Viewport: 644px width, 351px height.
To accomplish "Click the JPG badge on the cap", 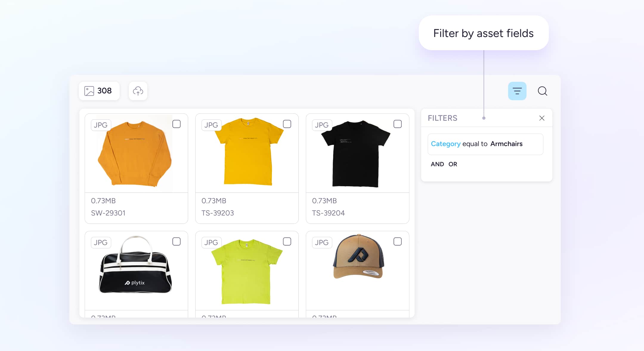I will 322,243.
